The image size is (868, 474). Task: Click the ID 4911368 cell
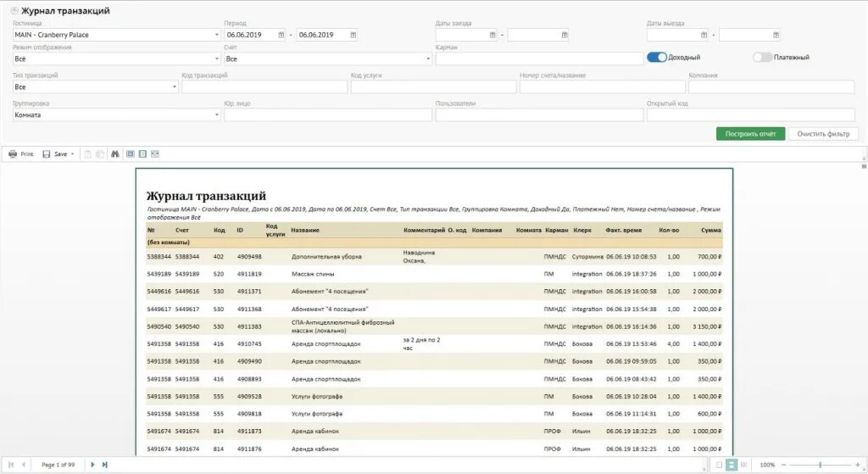click(x=249, y=309)
